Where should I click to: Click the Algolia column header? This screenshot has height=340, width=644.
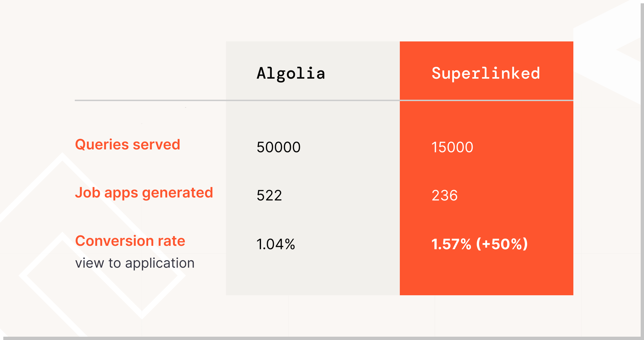291,73
